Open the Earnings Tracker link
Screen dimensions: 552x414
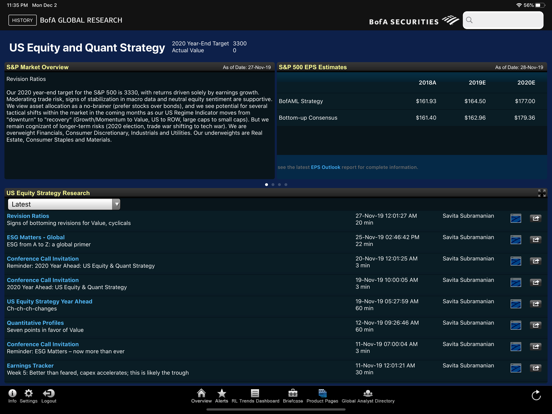30,365
